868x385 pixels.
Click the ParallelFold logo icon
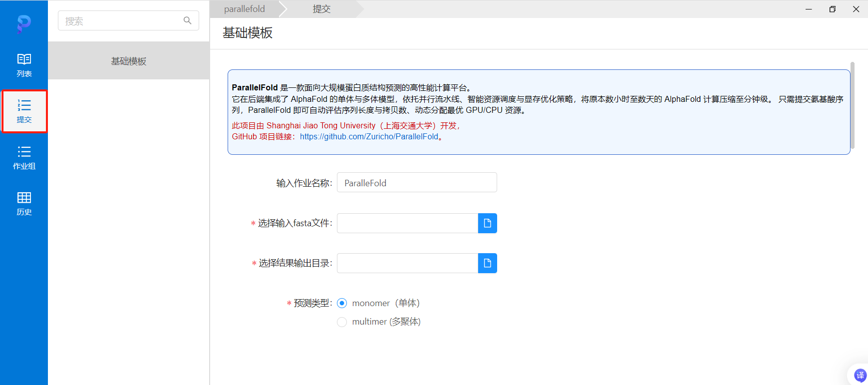[x=24, y=23]
